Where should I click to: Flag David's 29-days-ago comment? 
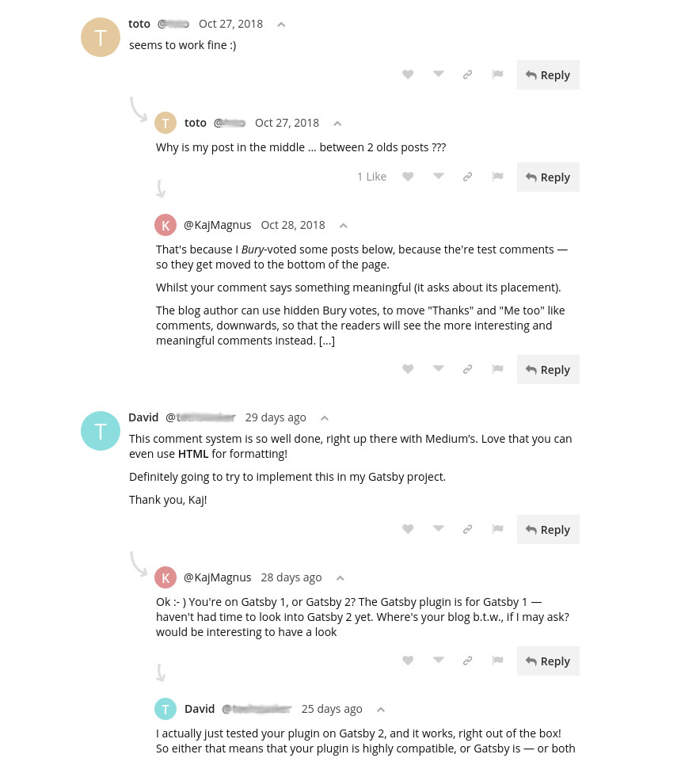point(497,529)
